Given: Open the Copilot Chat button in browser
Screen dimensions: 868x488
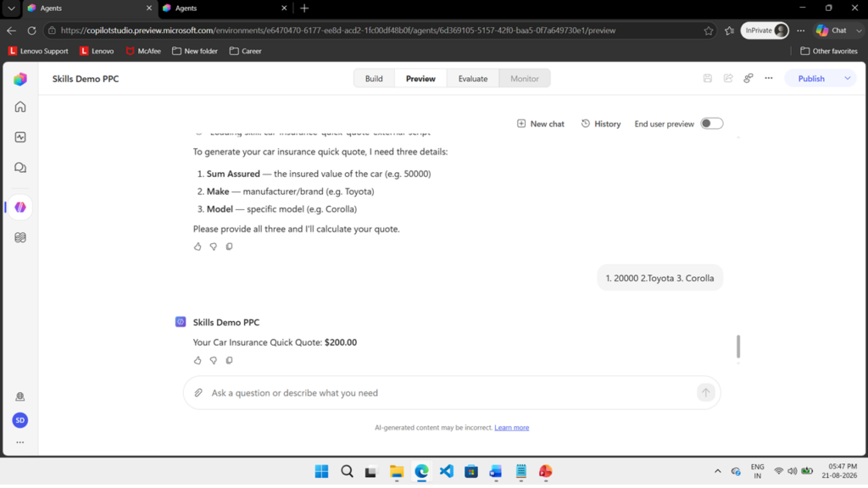Looking at the screenshot, I should (832, 30).
